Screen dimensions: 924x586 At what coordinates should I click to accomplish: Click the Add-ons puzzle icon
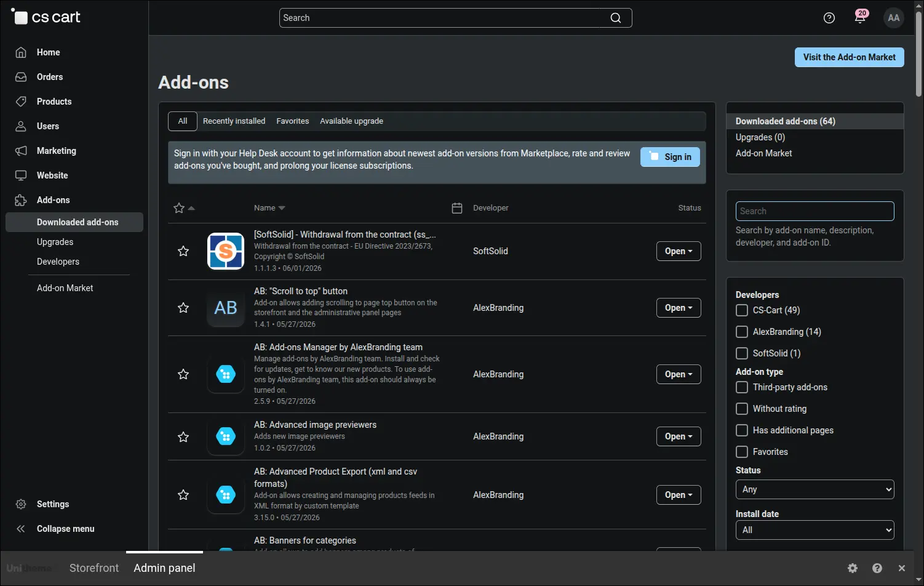coord(21,200)
